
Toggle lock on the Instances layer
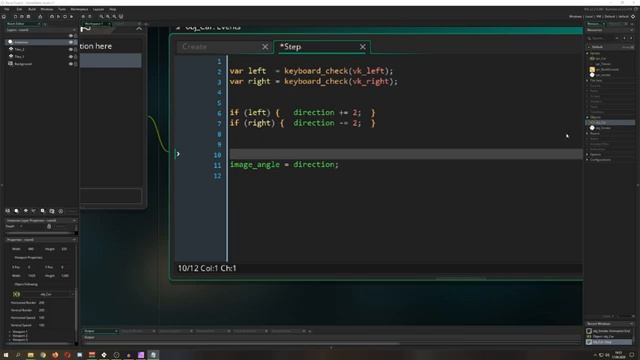tap(76, 42)
